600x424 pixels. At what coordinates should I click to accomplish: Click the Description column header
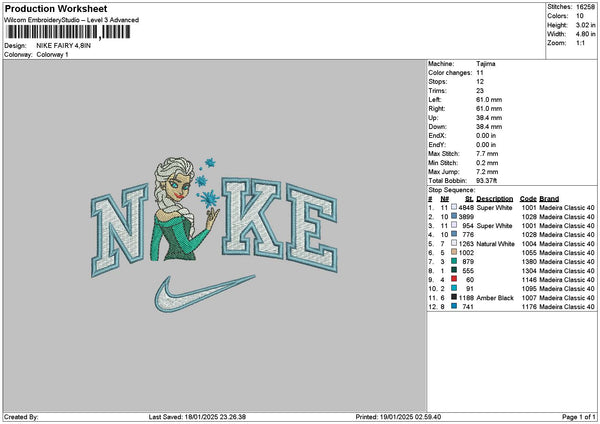495,199
